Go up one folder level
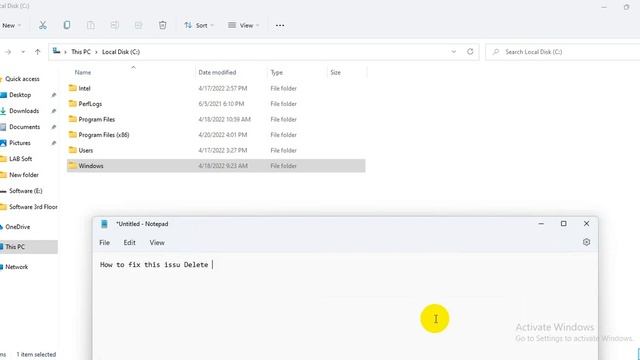 coord(38,52)
